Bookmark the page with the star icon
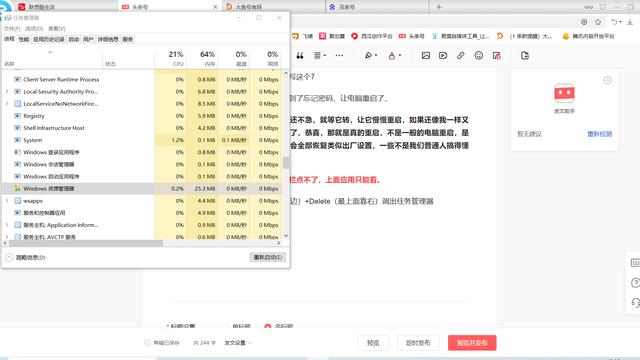The width and height of the screenshot is (640, 360). coord(598,22)
